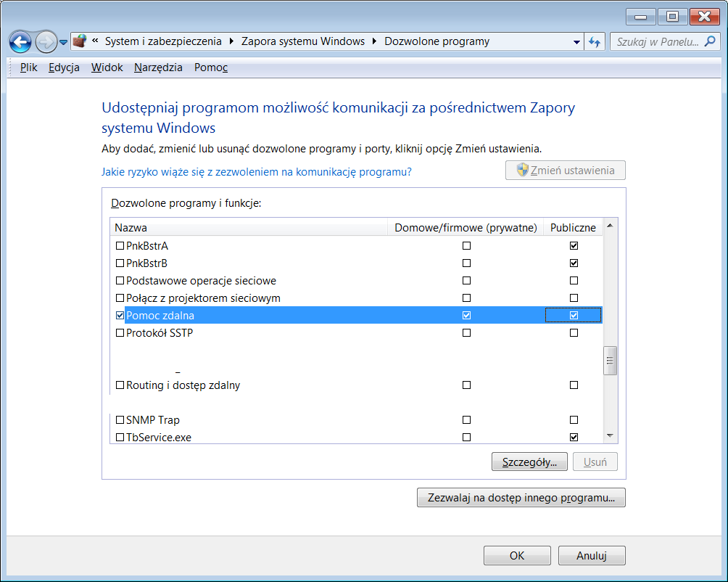Check Protokół SSTP public checkbox
The height and width of the screenshot is (582, 728).
574,332
